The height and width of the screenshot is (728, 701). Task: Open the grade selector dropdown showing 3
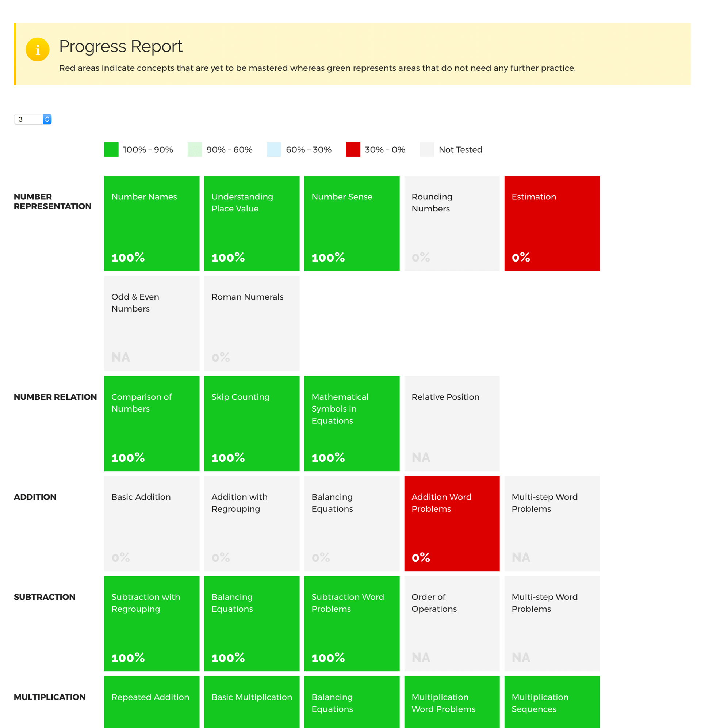coord(32,119)
